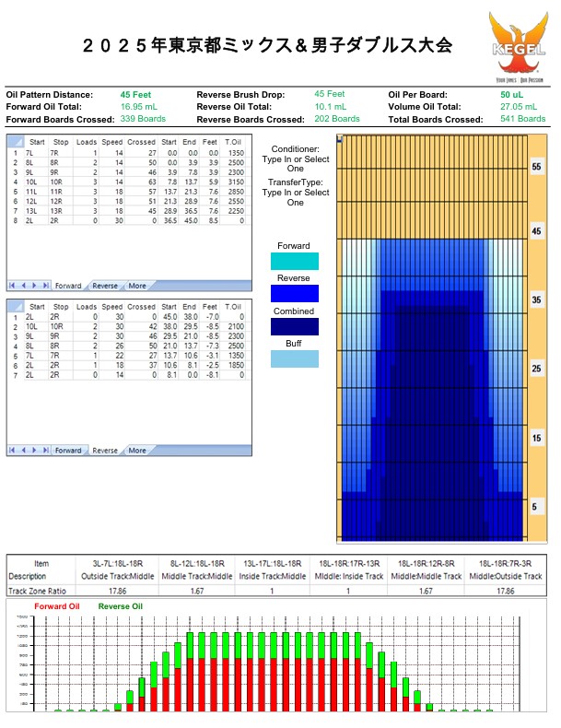The image size is (561, 728).
Task: Click 8L-12L:18L-18R zone header
Action: (x=197, y=564)
